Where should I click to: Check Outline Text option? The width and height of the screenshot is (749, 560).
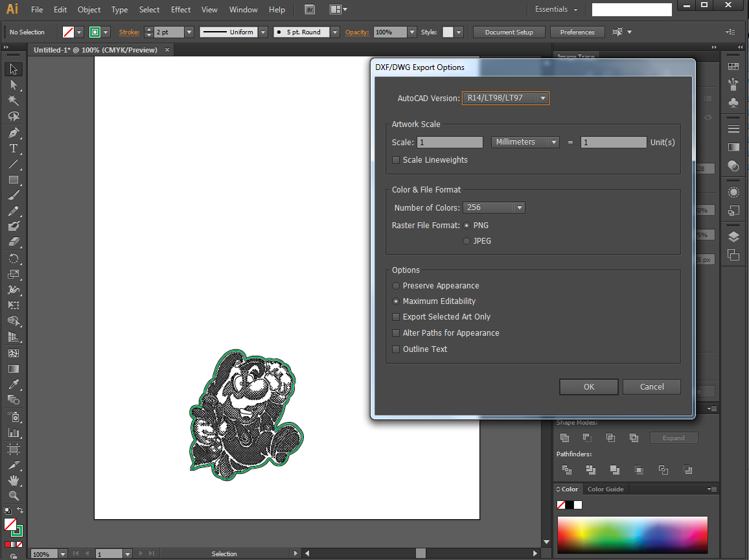tap(395, 349)
